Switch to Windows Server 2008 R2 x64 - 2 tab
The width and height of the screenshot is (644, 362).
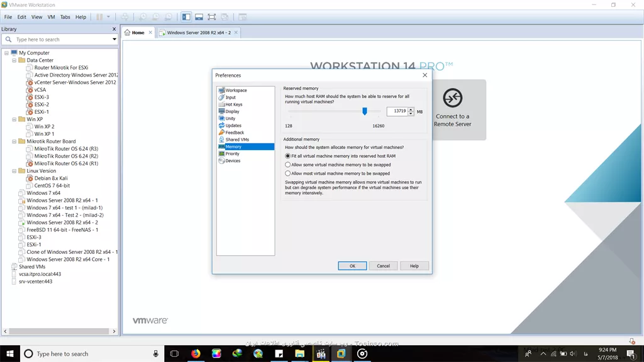[198, 33]
